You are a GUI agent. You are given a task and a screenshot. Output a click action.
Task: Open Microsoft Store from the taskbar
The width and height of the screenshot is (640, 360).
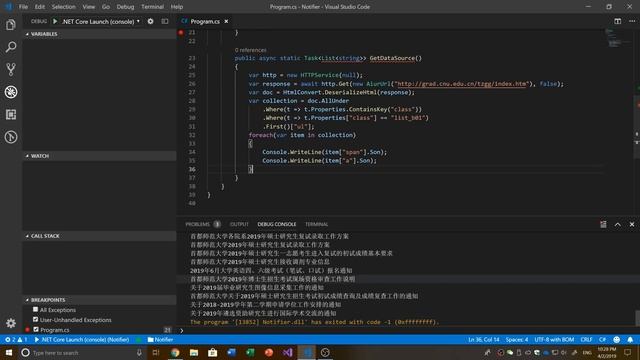click(x=213, y=352)
